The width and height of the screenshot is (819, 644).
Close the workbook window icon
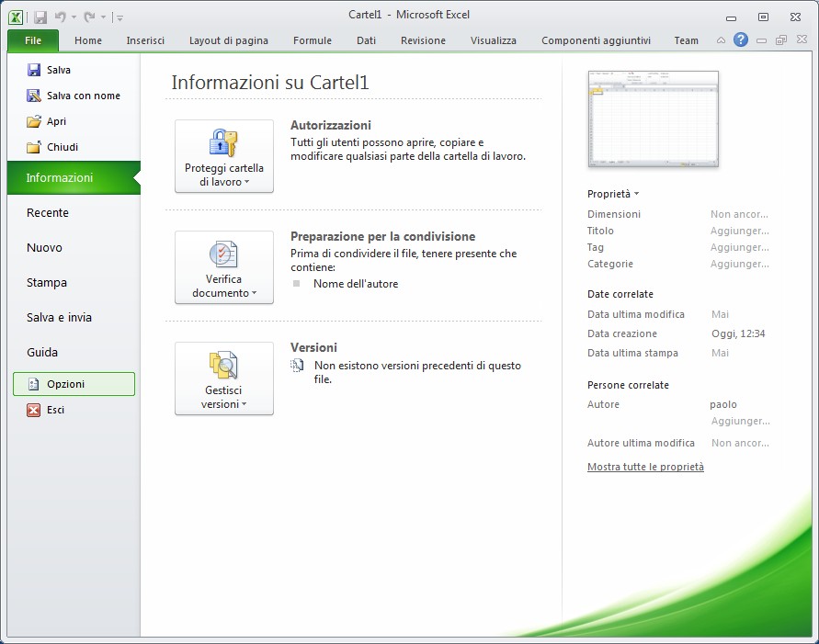coord(802,40)
